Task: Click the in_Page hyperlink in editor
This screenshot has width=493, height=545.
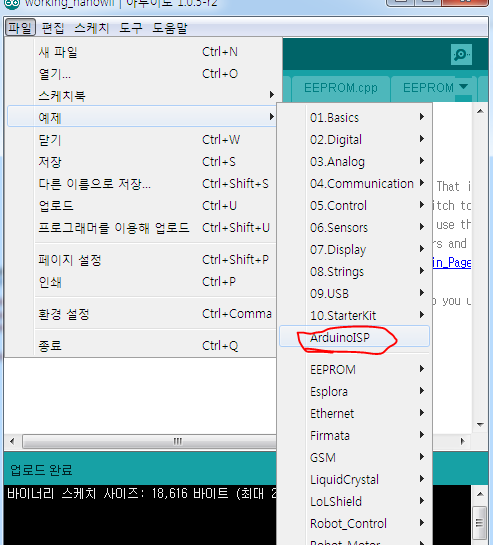Action: (452, 262)
